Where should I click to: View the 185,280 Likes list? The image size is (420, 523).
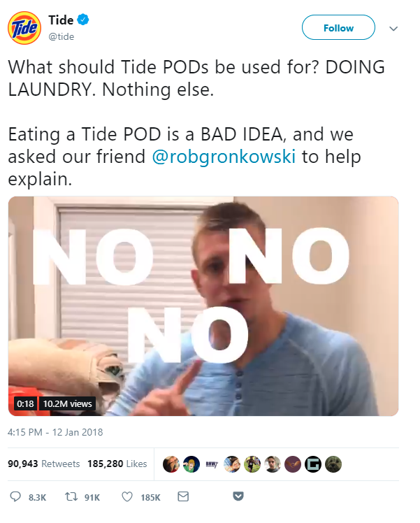pyautogui.click(x=117, y=464)
